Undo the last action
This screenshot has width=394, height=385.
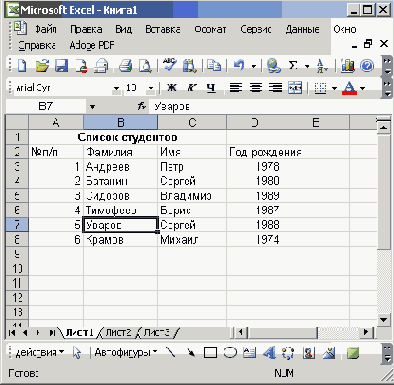pyautogui.click(x=239, y=65)
